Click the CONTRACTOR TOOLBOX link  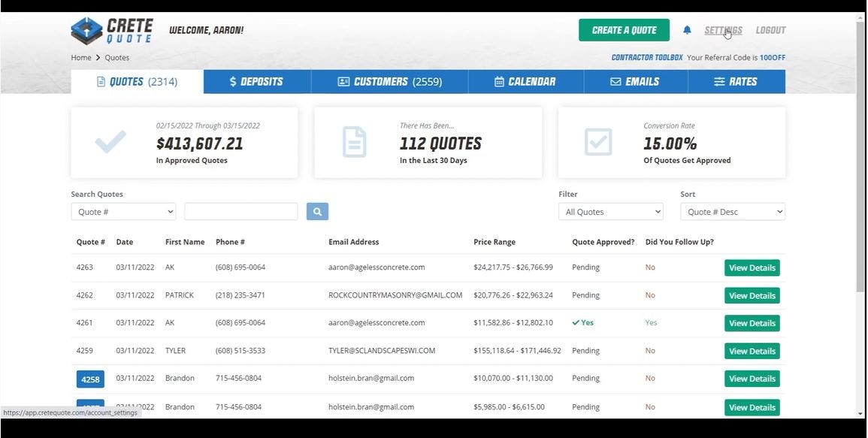click(x=646, y=57)
